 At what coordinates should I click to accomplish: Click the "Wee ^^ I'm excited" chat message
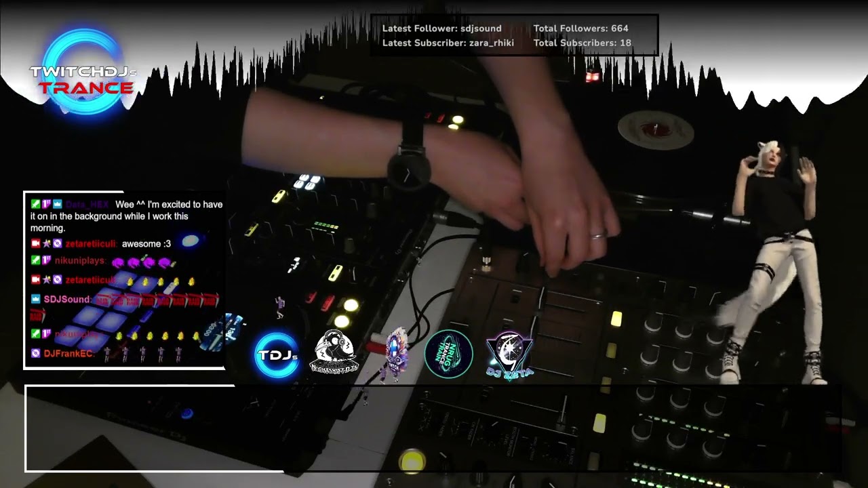tap(127, 216)
